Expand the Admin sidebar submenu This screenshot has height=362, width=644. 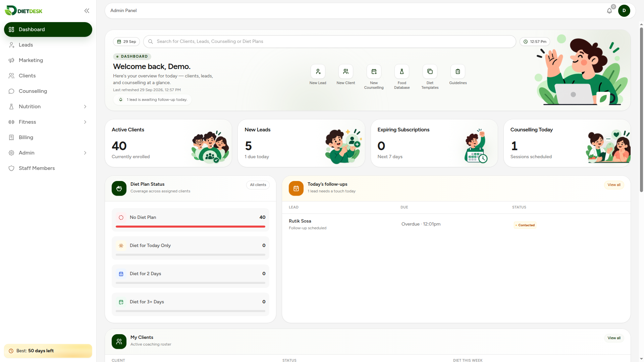(85, 153)
